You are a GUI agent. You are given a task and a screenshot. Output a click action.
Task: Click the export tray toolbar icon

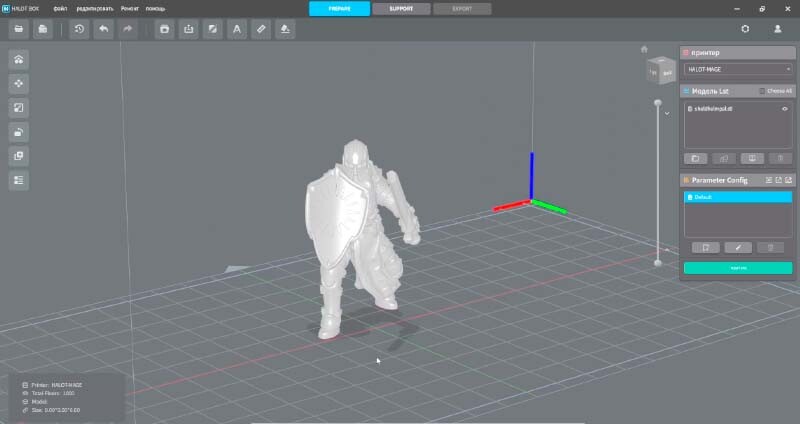click(x=189, y=29)
